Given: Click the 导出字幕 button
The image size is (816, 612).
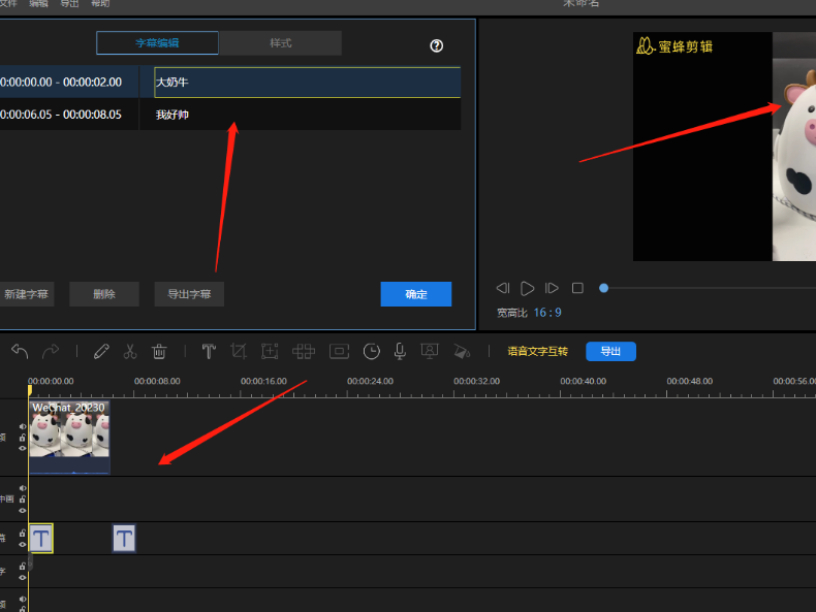Looking at the screenshot, I should (x=189, y=294).
